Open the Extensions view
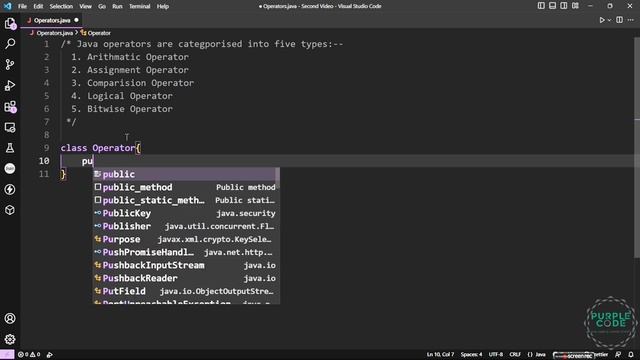This screenshot has width=640, height=360. 10,107
